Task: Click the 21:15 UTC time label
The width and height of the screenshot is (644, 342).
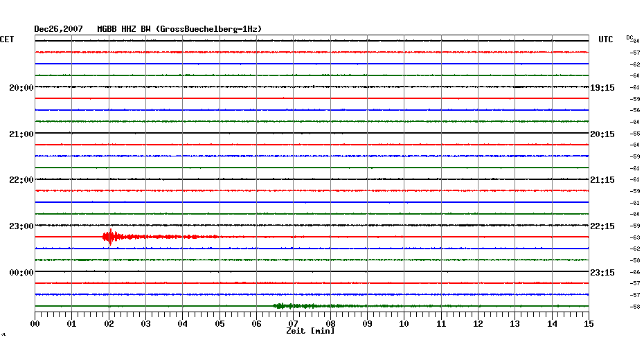Action: point(602,180)
